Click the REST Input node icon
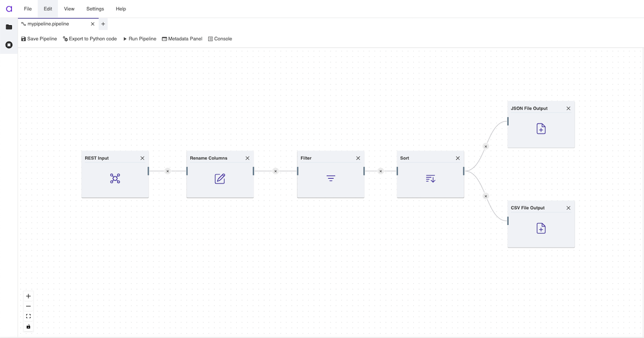 [115, 179]
